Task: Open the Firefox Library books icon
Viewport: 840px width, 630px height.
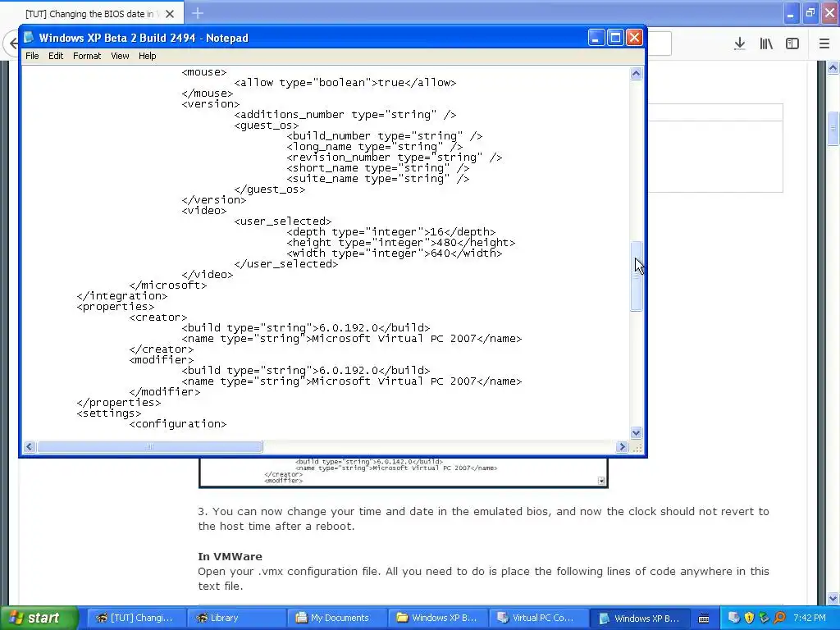Action: (x=766, y=43)
